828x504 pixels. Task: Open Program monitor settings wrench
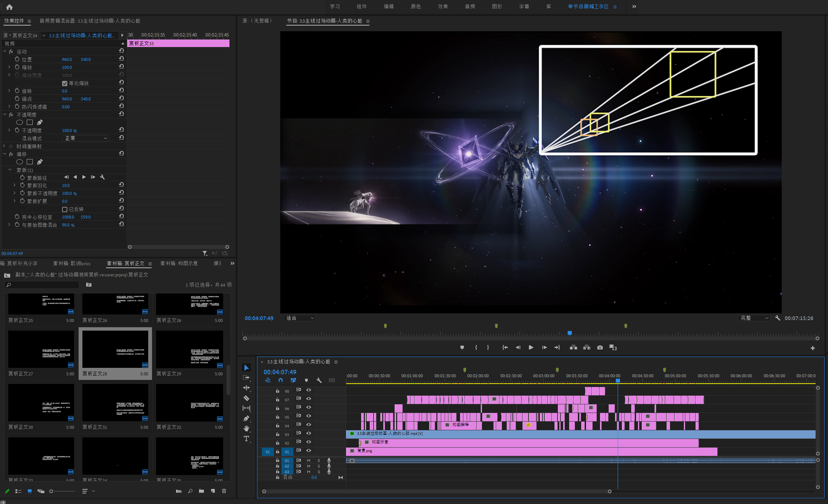[778, 318]
